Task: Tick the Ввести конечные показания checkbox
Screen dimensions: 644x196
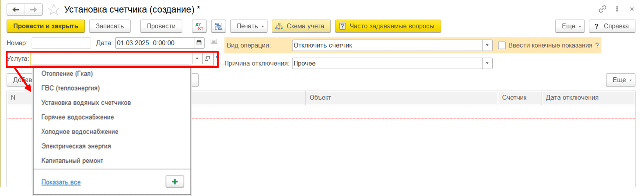Action: [502, 45]
